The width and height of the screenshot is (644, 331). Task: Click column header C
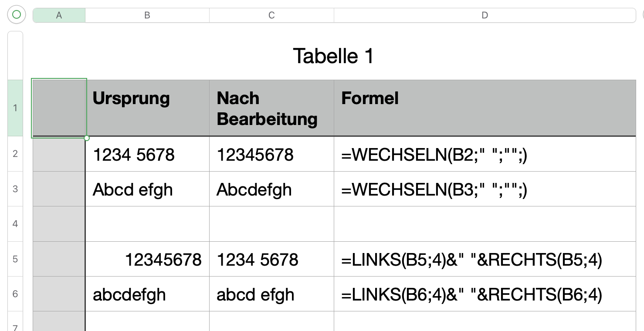(271, 15)
